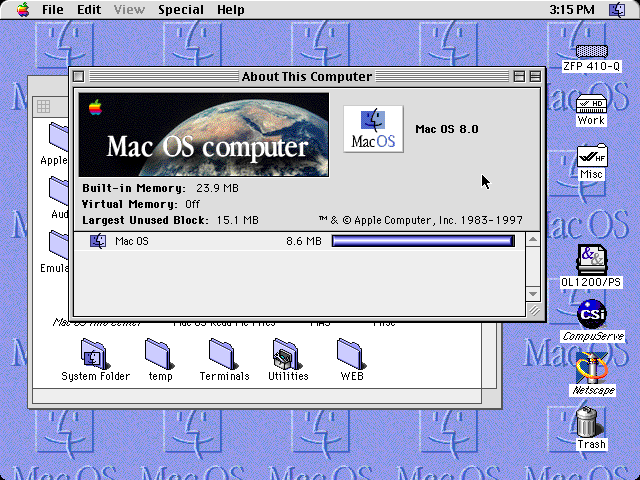The width and height of the screenshot is (640, 480).
Task: Open the Edit menu
Action: 89,9
